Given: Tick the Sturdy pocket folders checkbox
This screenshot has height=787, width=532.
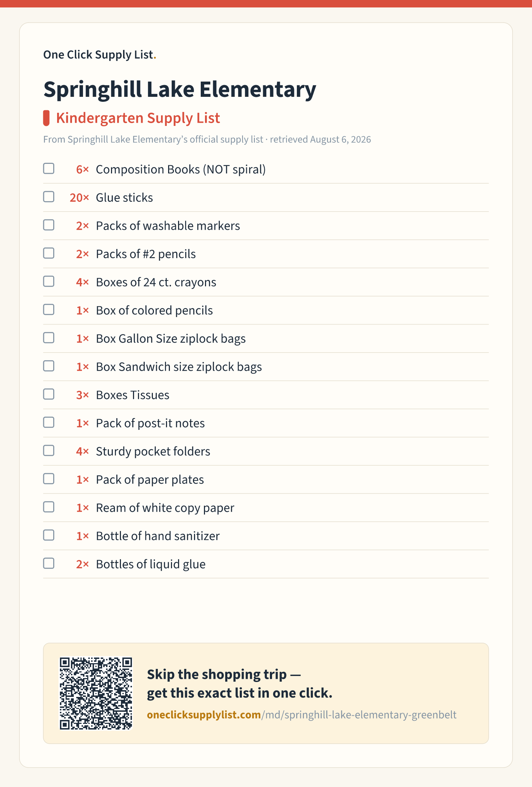Looking at the screenshot, I should [49, 450].
